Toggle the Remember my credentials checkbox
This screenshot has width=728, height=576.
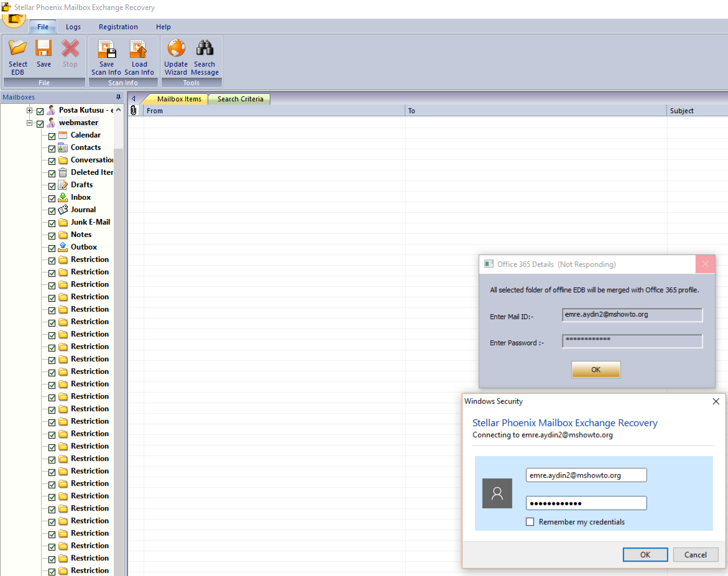coord(530,522)
